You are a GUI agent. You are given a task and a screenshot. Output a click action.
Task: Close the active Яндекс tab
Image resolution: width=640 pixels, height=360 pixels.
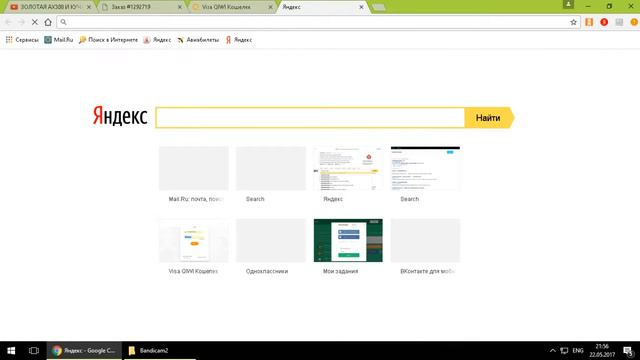pyautogui.click(x=361, y=7)
